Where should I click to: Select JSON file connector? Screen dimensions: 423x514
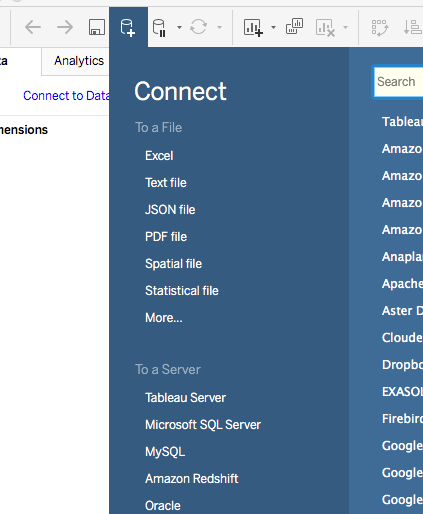170,210
